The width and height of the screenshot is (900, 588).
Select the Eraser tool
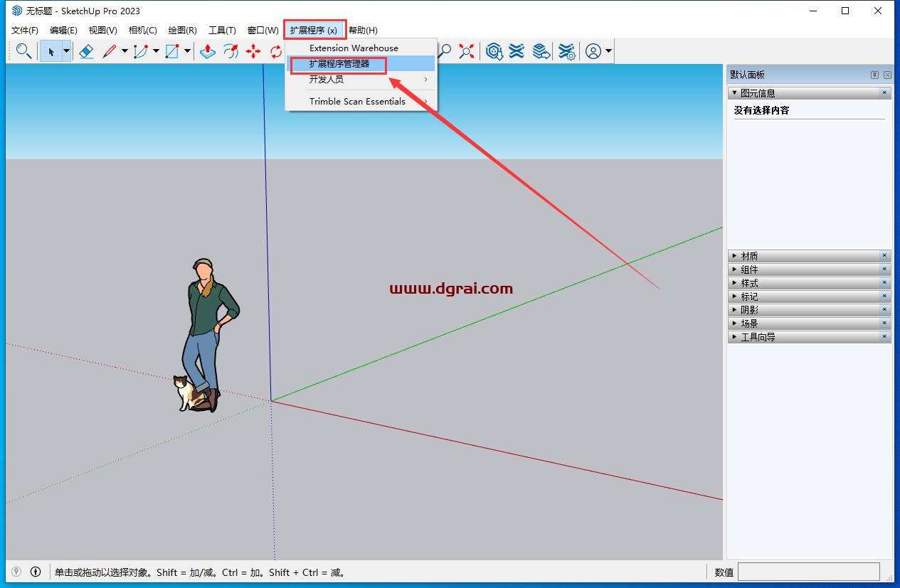coord(86,51)
